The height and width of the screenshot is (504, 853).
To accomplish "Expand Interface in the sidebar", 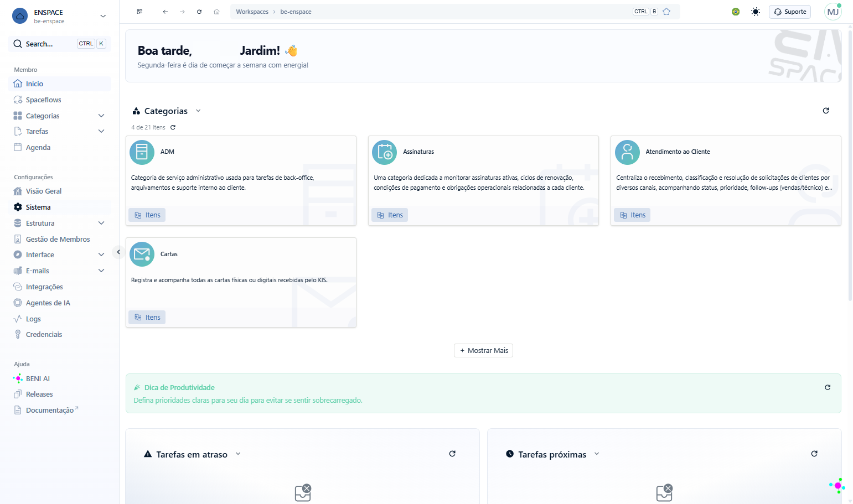I will tap(101, 254).
